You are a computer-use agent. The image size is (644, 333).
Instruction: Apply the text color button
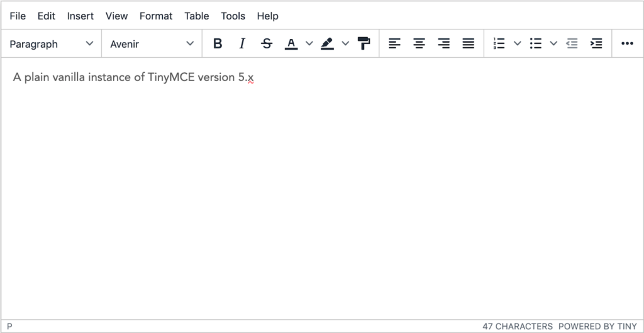[291, 43]
